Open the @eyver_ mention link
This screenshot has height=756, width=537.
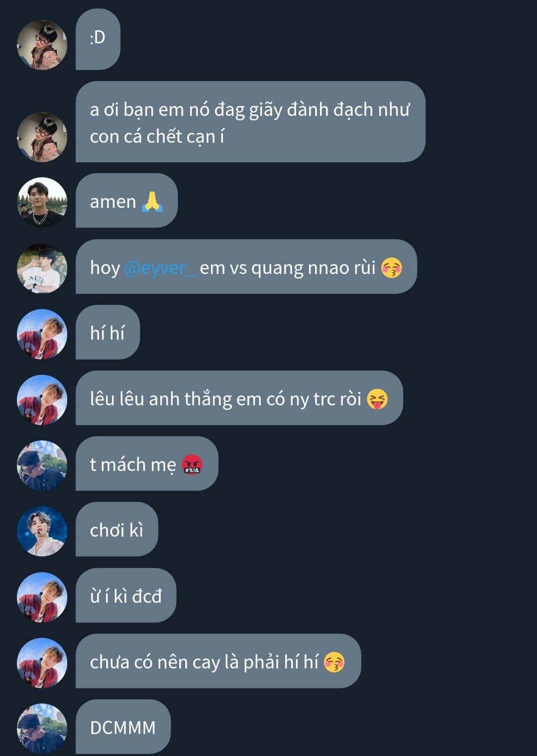pyautogui.click(x=159, y=268)
